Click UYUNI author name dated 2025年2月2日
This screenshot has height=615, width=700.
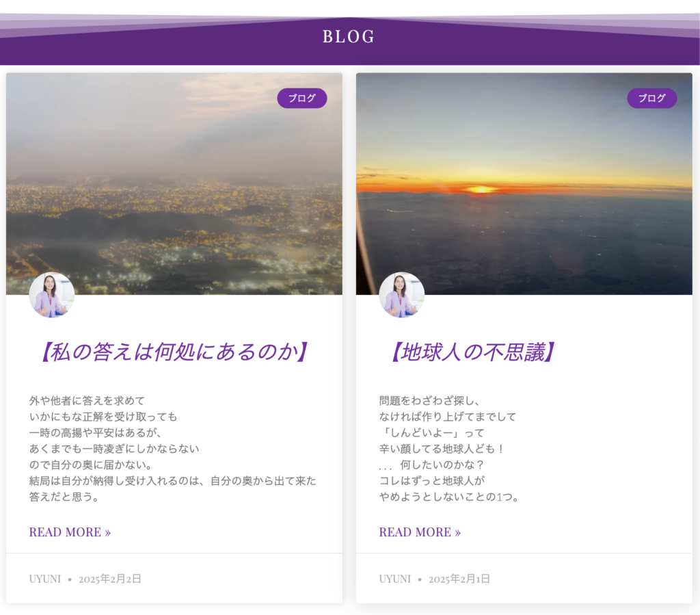pos(45,579)
